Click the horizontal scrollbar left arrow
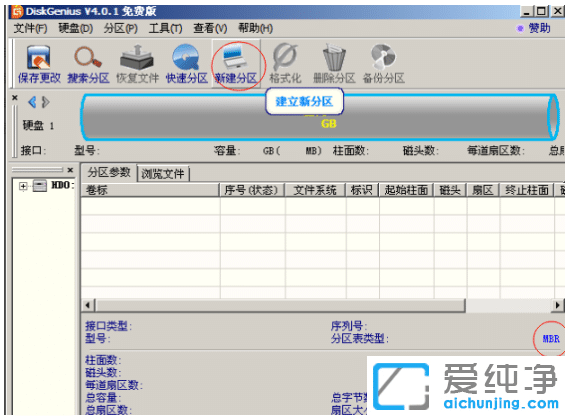The height and width of the screenshot is (416, 567). [88, 305]
